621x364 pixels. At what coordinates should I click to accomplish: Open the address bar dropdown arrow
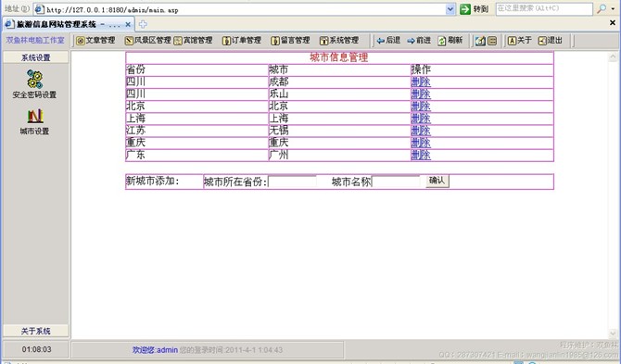450,9
